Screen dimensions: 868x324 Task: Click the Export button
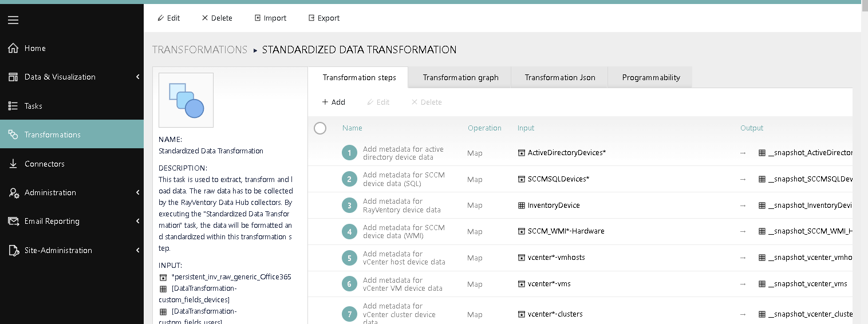(323, 18)
